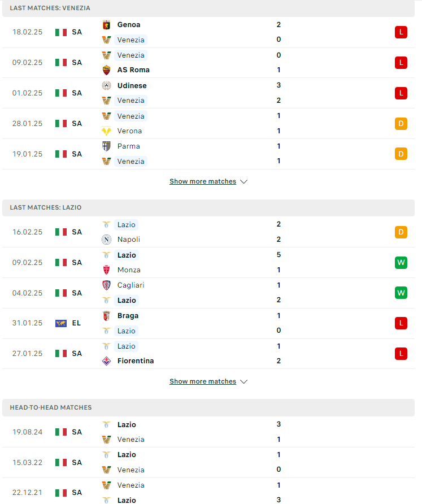Screen dimensions: 422x504
Task: Click the orange D badge for Napoli match
Action: tap(401, 232)
